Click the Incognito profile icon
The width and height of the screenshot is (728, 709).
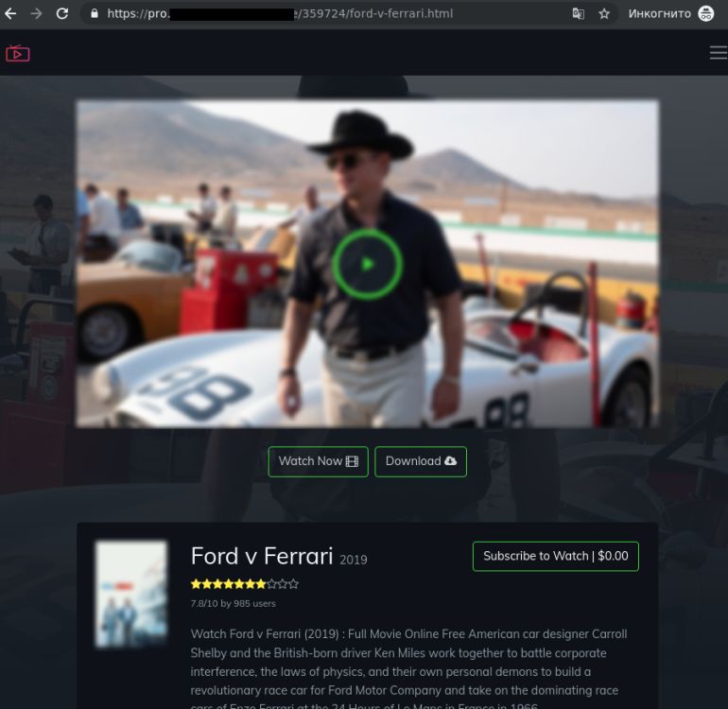pyautogui.click(x=705, y=14)
